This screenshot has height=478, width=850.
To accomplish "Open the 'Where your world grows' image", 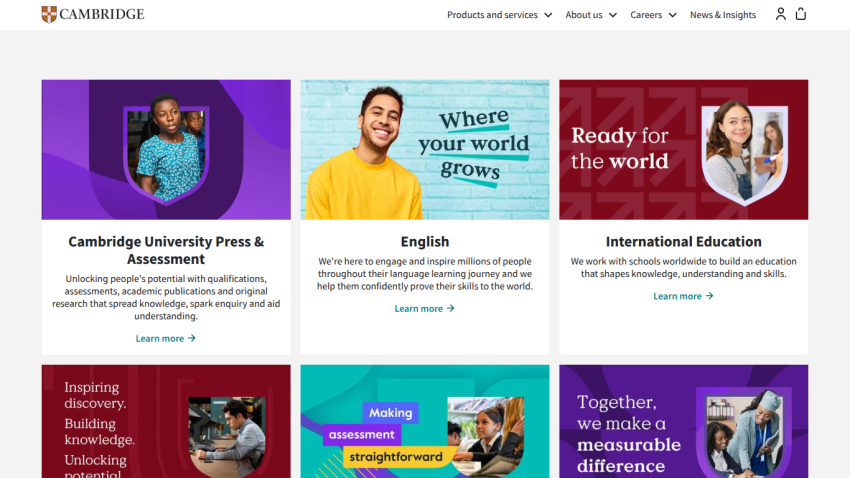I will pyautogui.click(x=425, y=150).
